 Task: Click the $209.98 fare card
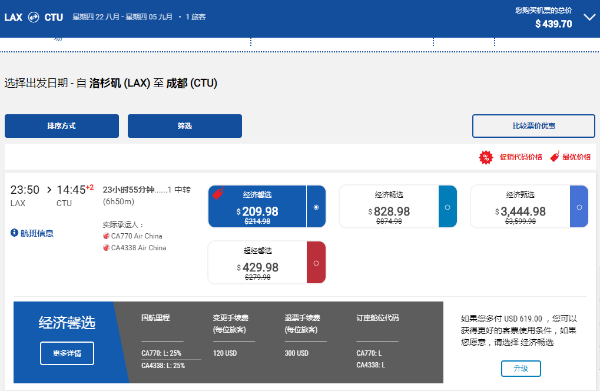click(x=267, y=206)
